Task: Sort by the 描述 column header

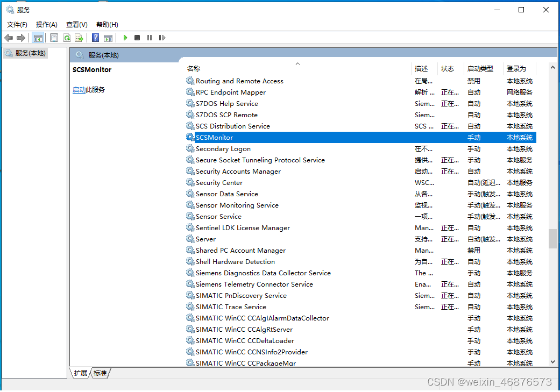Action: [424, 68]
